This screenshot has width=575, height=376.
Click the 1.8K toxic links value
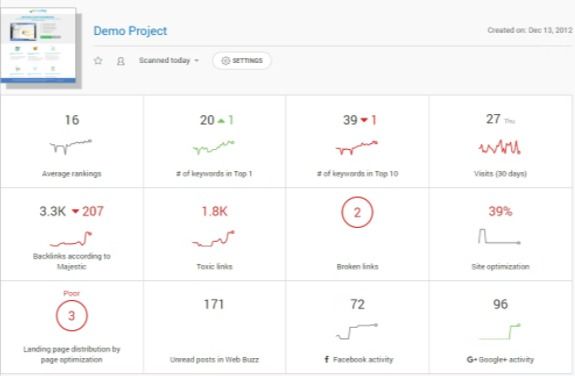[x=215, y=211]
